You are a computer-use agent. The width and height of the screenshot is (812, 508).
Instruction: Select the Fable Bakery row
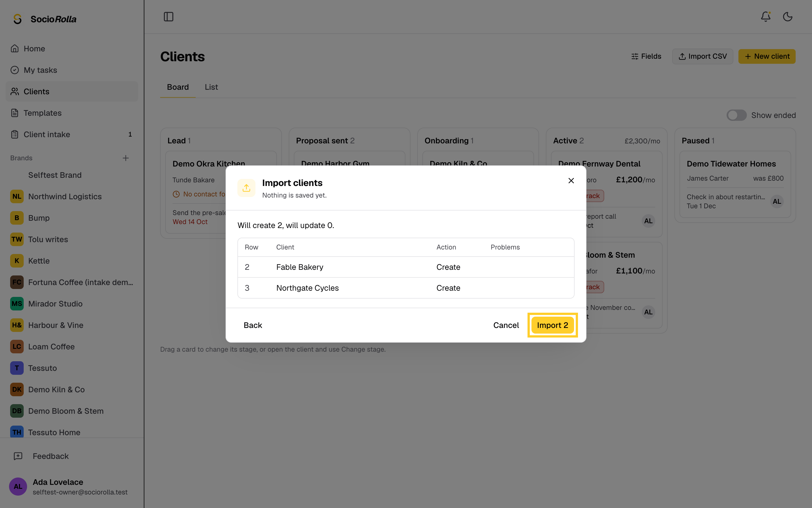406,267
